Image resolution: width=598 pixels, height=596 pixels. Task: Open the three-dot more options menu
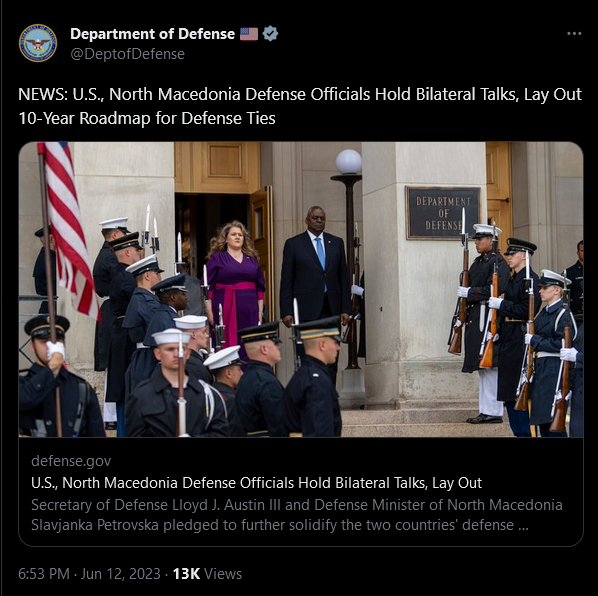(574, 34)
